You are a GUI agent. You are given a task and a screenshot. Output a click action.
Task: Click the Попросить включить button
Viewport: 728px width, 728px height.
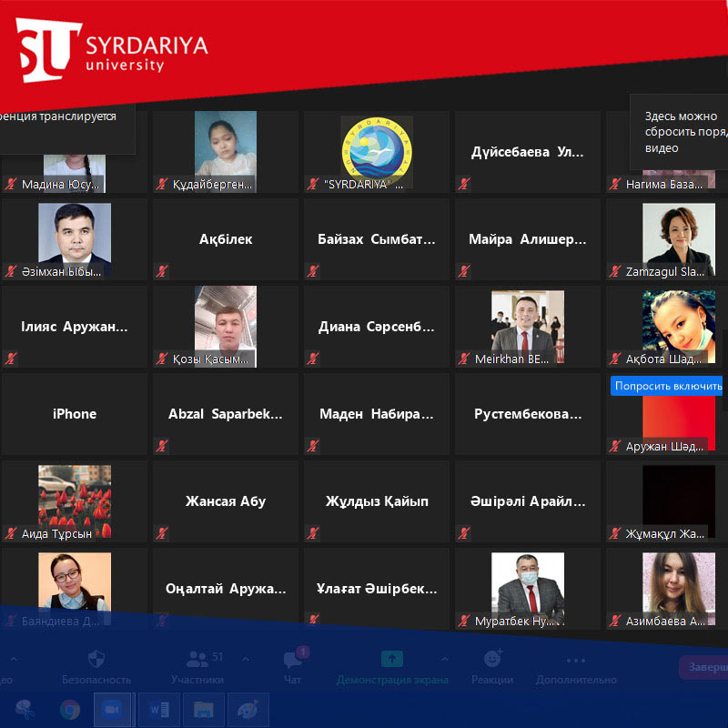click(x=668, y=386)
